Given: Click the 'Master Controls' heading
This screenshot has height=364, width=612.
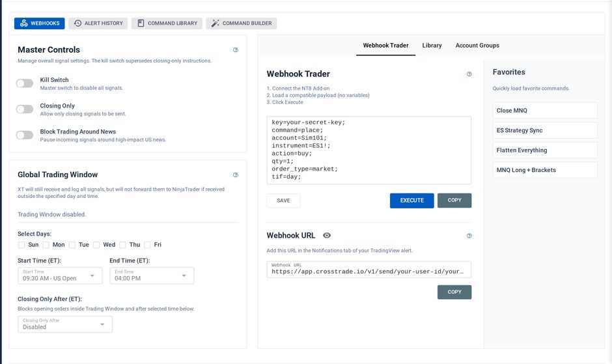Looking at the screenshot, I should (x=49, y=49).
